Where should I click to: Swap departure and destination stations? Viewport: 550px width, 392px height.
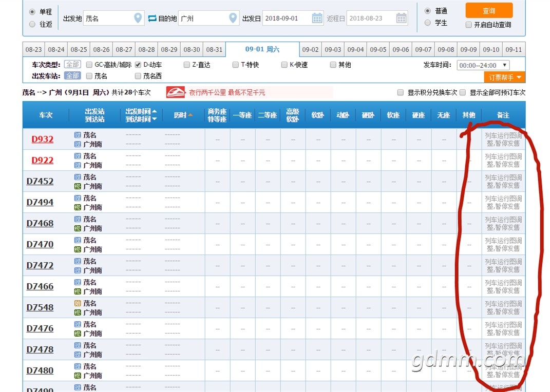coord(152,18)
